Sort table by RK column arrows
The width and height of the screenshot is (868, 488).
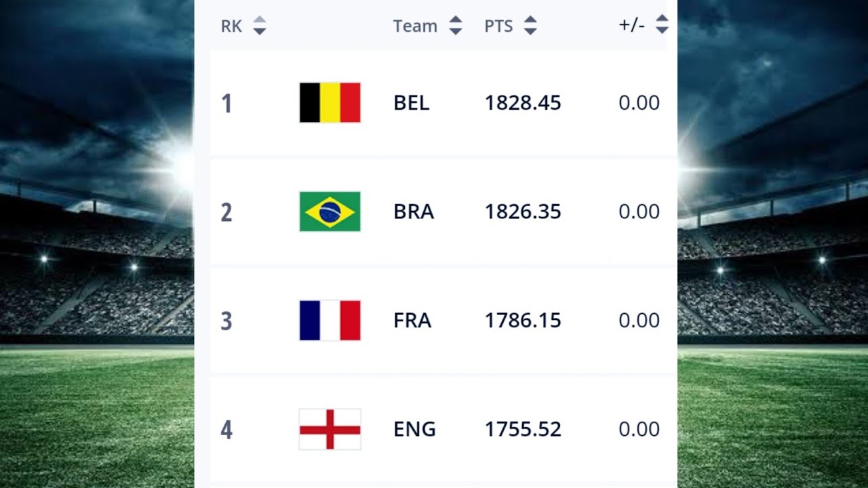click(x=260, y=26)
